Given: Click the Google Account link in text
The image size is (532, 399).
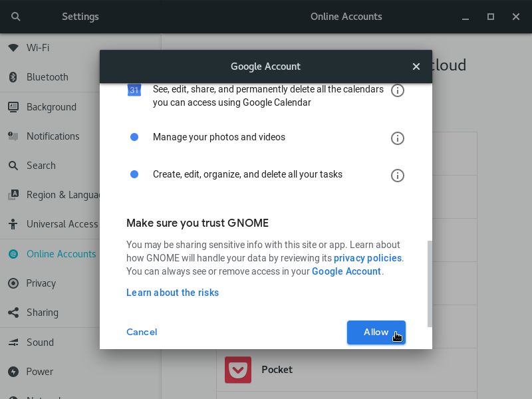Looking at the screenshot, I should click(346, 271).
